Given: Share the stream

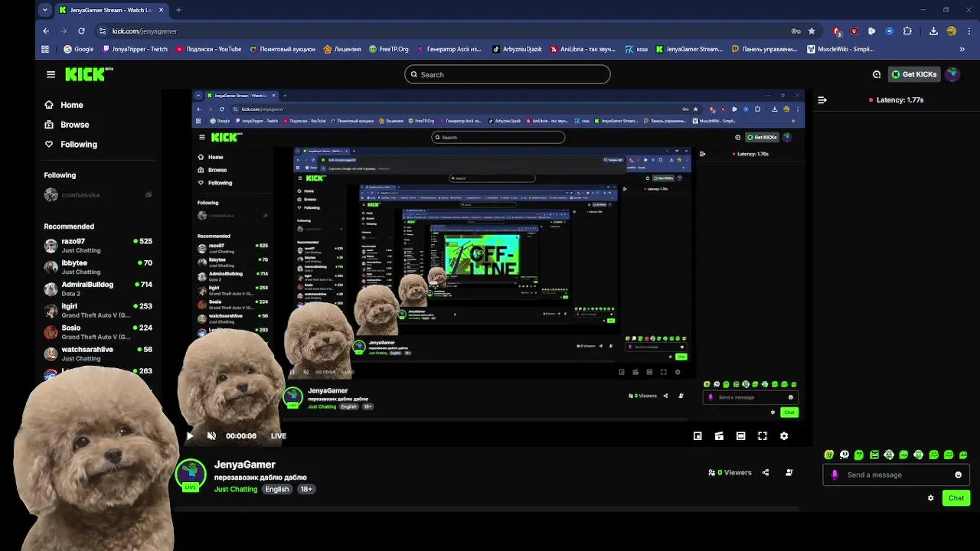Looking at the screenshot, I should pyautogui.click(x=766, y=472).
